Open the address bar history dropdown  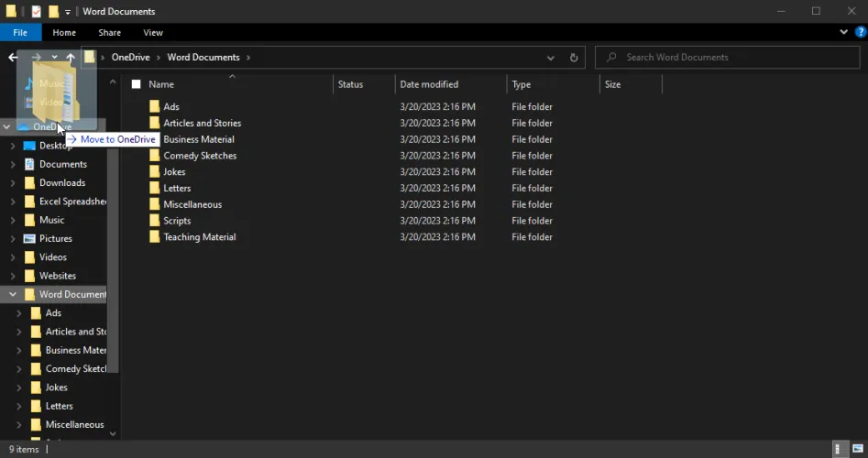point(550,57)
